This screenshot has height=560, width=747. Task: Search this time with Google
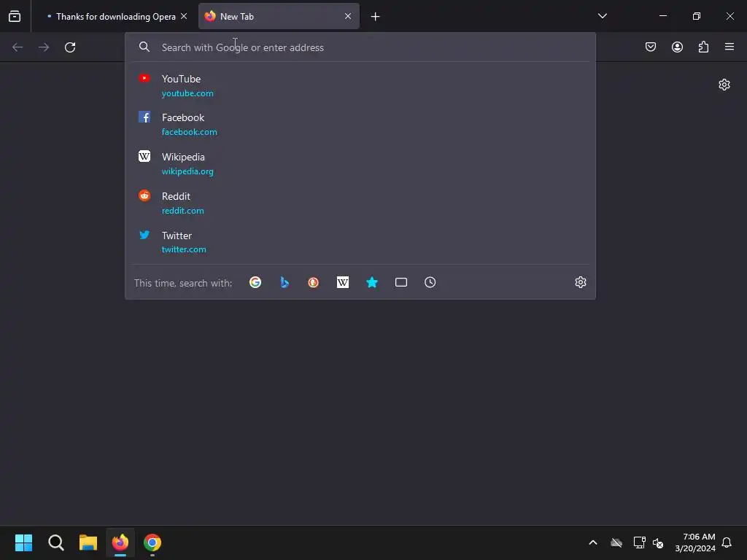click(x=255, y=282)
